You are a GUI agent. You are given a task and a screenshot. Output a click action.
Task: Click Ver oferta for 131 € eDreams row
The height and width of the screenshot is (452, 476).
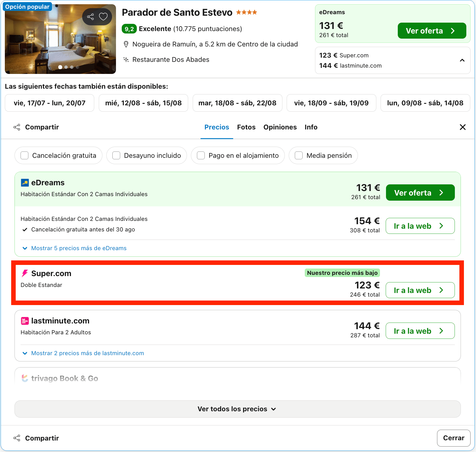pyautogui.click(x=420, y=193)
